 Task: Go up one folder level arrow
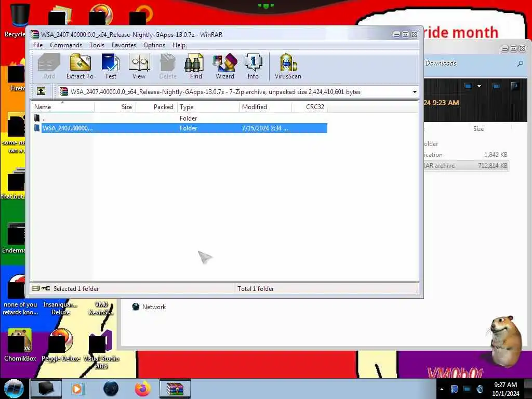click(x=41, y=91)
